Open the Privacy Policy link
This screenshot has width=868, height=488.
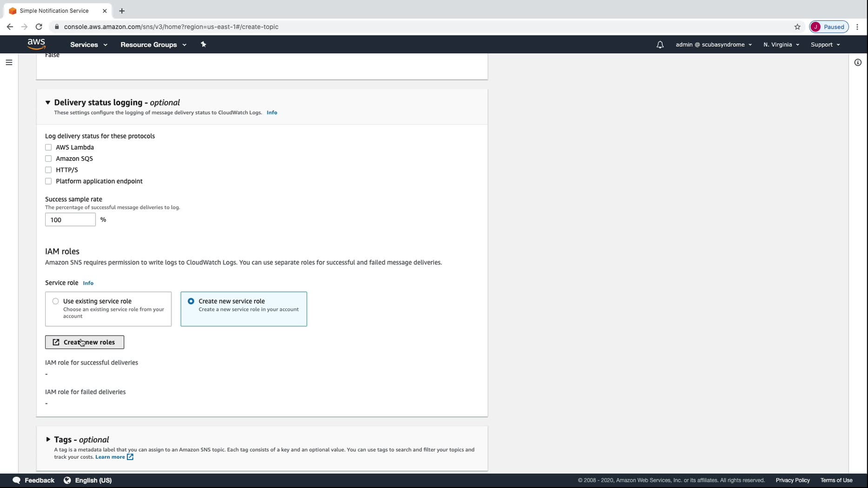coord(793,480)
